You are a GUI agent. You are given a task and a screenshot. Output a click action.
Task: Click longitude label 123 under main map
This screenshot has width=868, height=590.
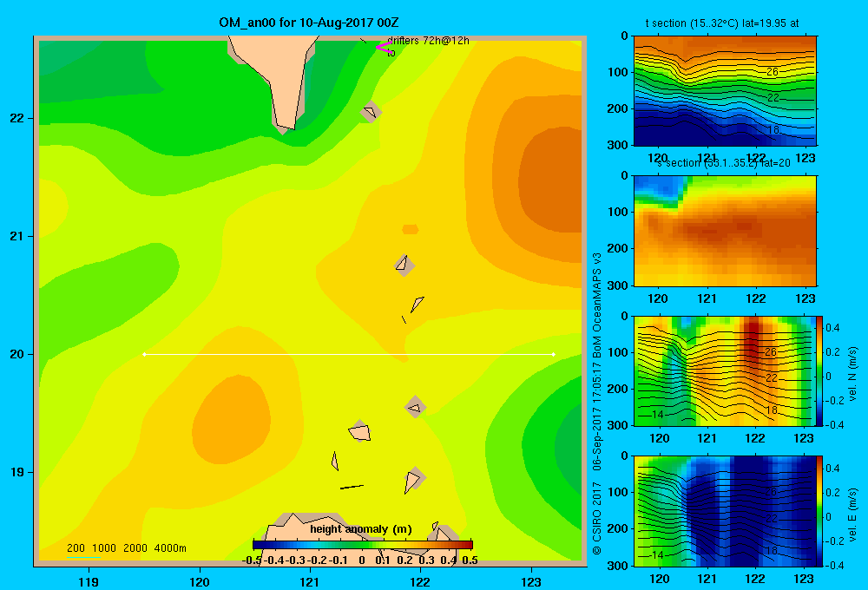point(531,581)
